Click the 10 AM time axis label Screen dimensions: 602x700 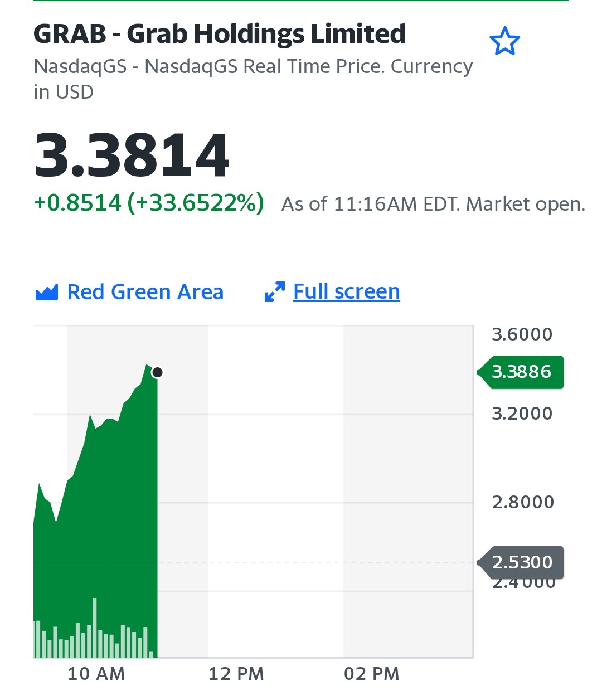(96, 674)
